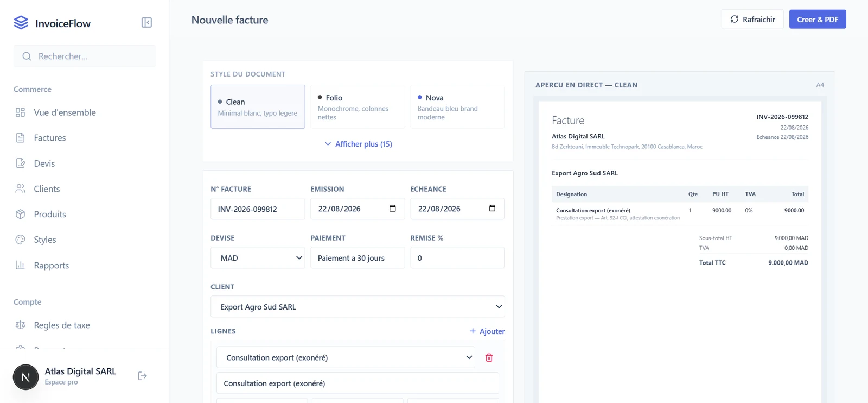Delete the Consultation export line with trash icon
The height and width of the screenshot is (403, 868).
point(489,357)
